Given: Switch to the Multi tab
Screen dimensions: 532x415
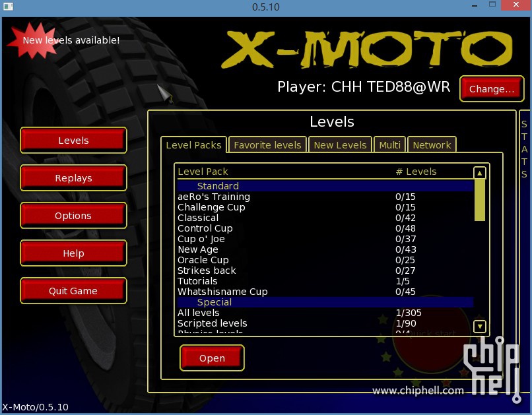Looking at the screenshot, I should [390, 145].
